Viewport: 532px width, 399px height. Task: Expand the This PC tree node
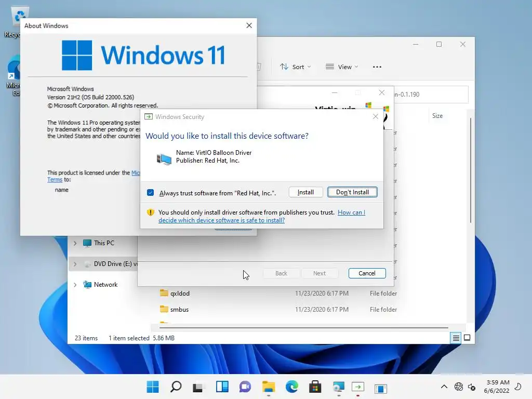[75, 243]
